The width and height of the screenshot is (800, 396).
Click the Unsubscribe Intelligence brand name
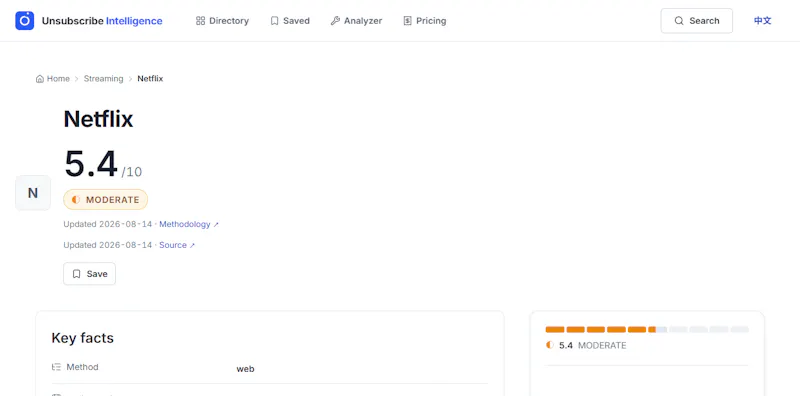tap(102, 21)
